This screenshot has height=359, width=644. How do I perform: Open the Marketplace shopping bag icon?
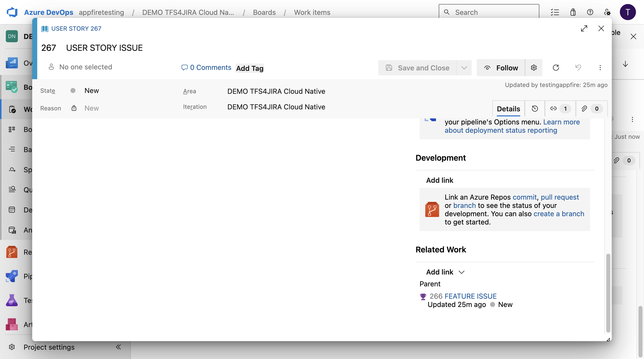point(573,12)
